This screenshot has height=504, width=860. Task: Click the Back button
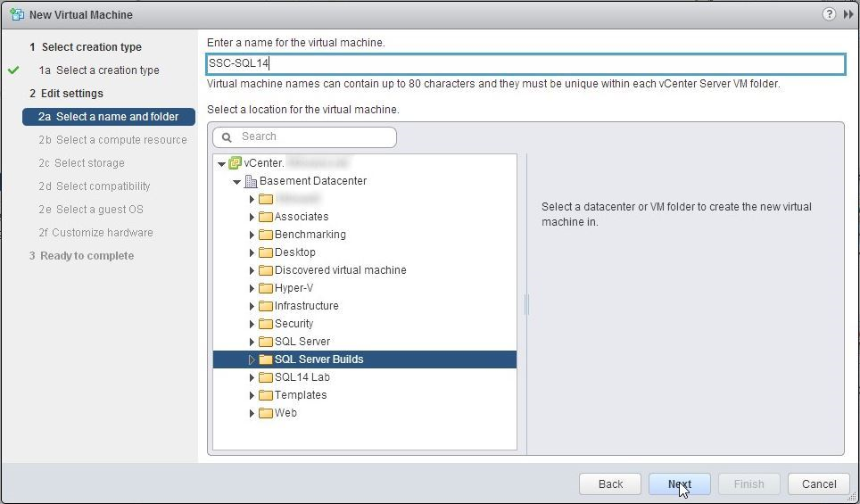610,483
